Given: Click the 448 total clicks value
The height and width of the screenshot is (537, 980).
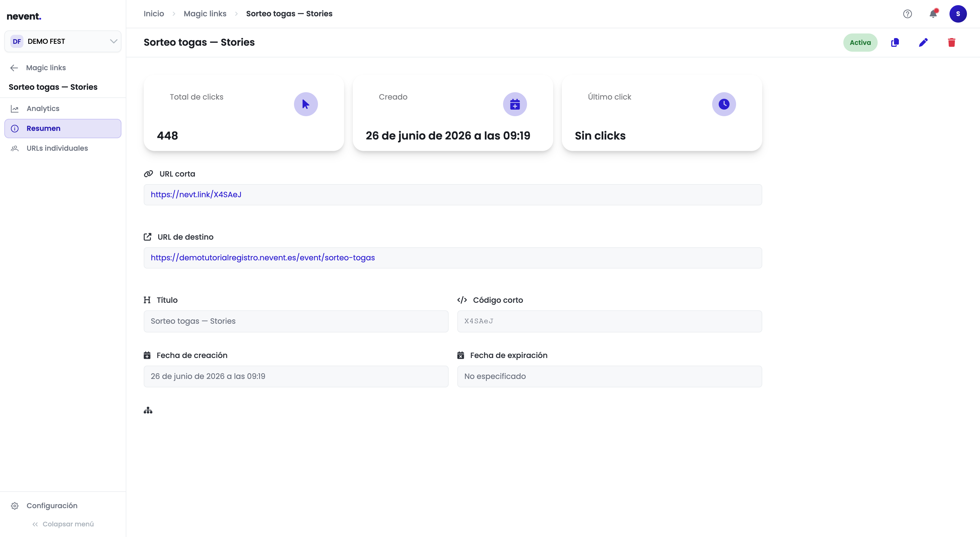Looking at the screenshot, I should (x=167, y=136).
